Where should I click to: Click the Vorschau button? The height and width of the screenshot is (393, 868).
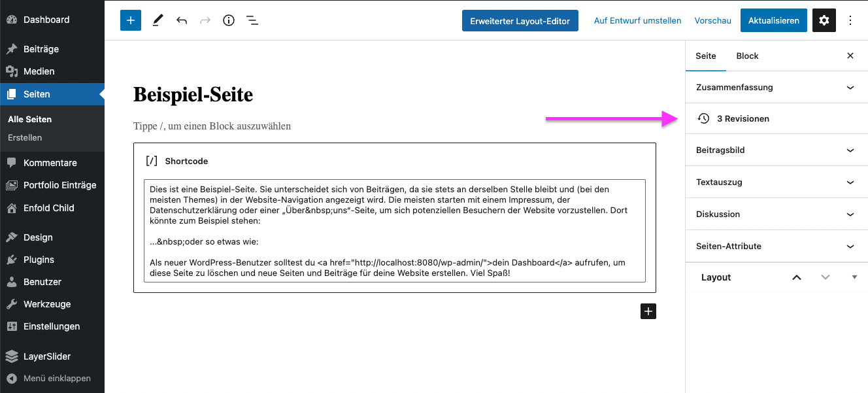pos(712,20)
